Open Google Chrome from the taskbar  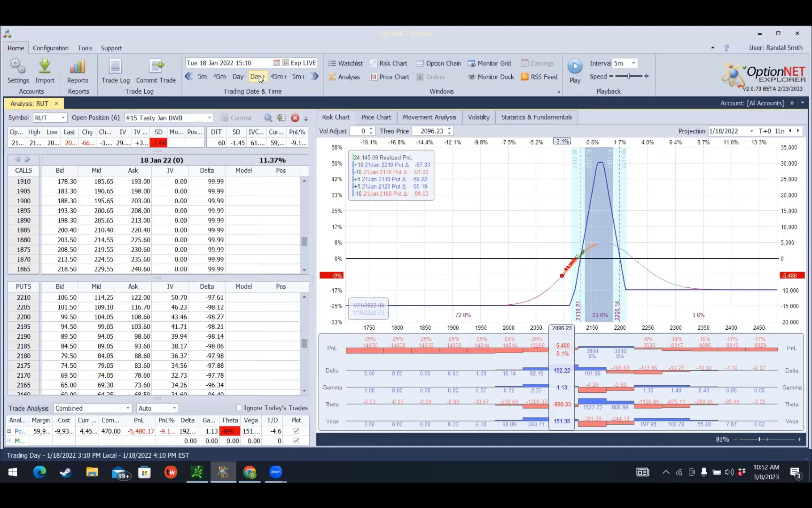250,472
